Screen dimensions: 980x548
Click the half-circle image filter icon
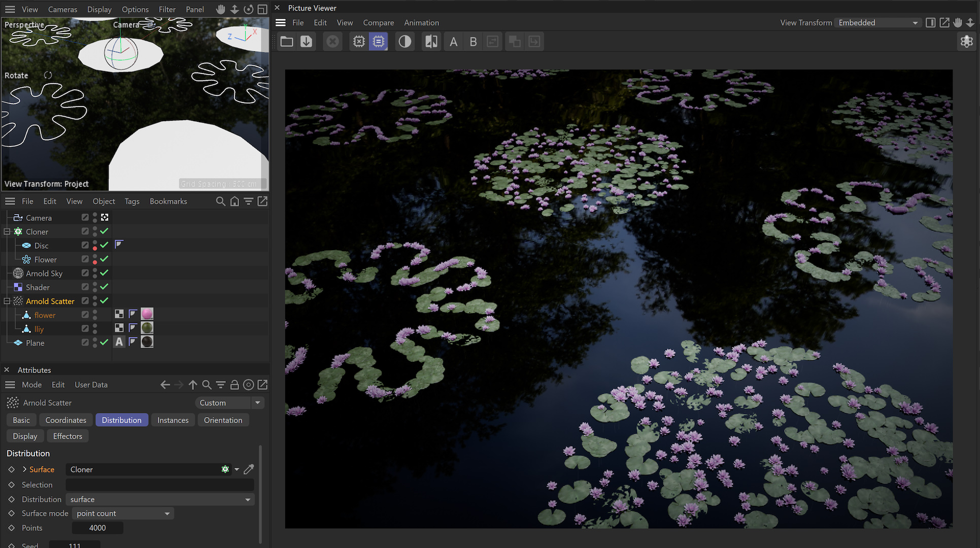(x=404, y=42)
